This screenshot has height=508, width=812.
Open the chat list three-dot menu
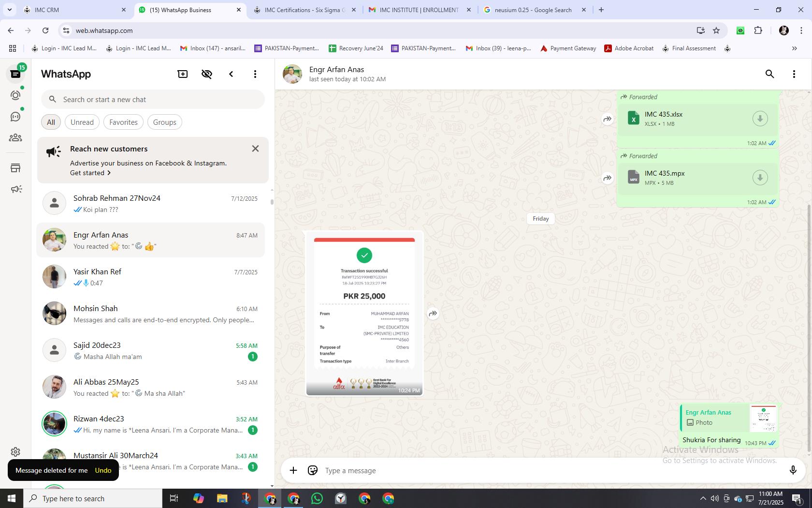point(255,74)
